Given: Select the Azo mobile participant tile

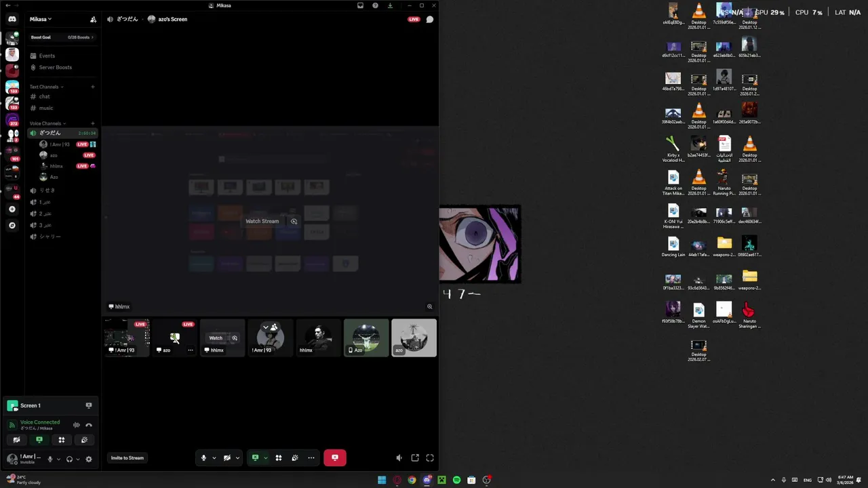Looking at the screenshot, I should (366, 338).
